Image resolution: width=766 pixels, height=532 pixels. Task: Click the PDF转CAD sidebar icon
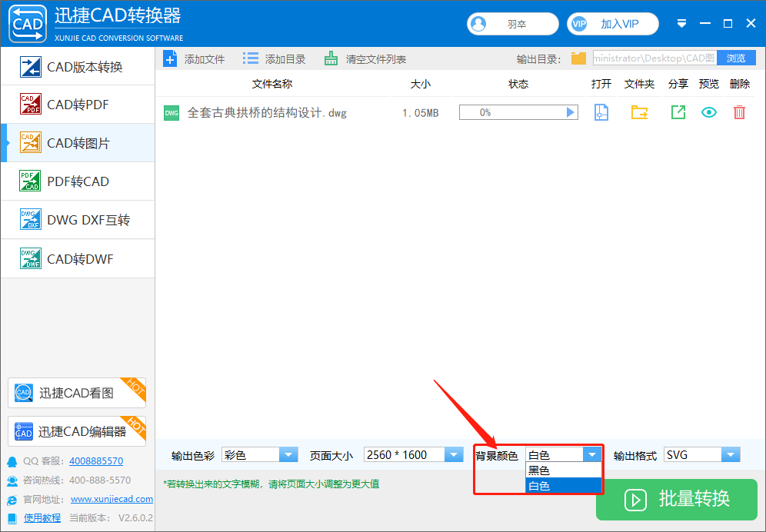pyautogui.click(x=30, y=181)
